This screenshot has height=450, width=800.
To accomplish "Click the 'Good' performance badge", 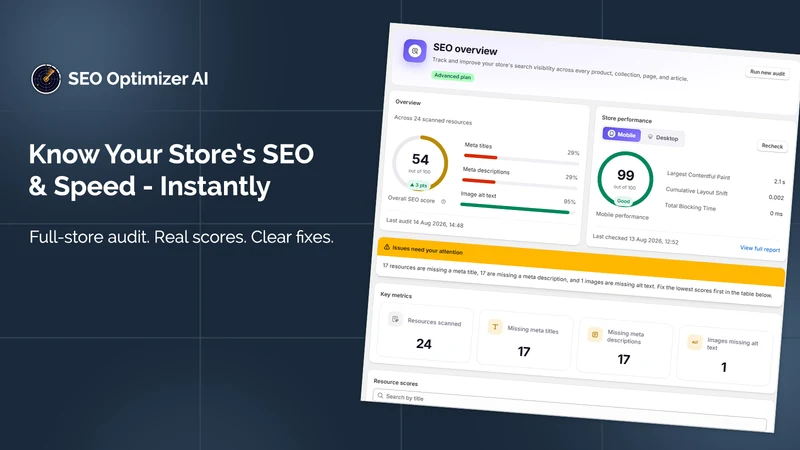I will click(x=623, y=201).
